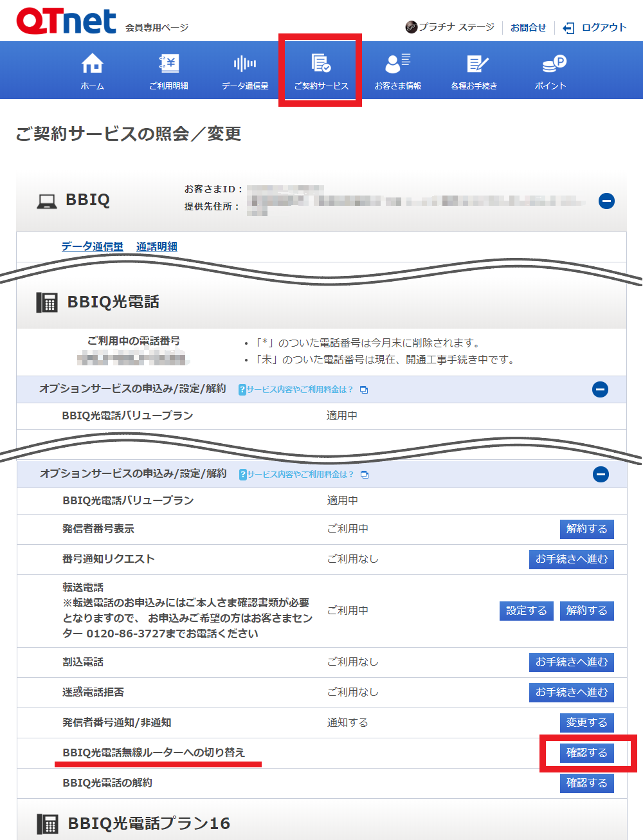Click the 発信者番号表示 row label
The image size is (643, 840).
tap(98, 529)
